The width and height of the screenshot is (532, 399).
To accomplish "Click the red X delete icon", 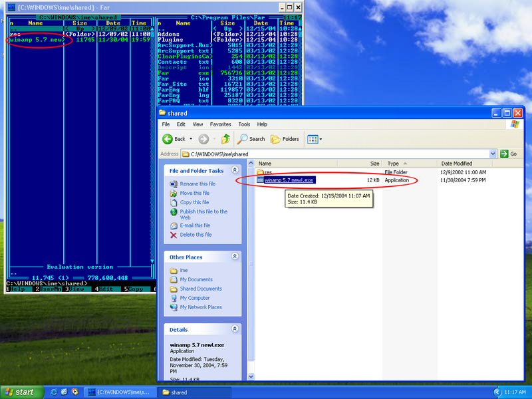I will [x=174, y=235].
